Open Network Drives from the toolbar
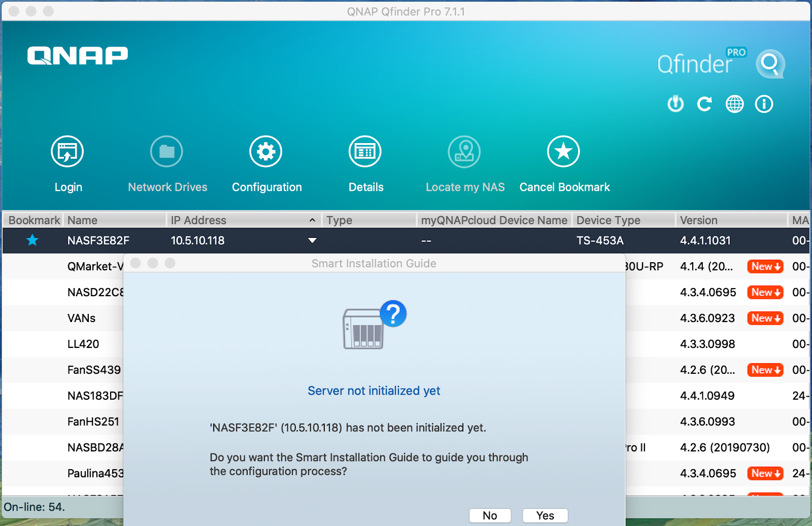 [166, 152]
